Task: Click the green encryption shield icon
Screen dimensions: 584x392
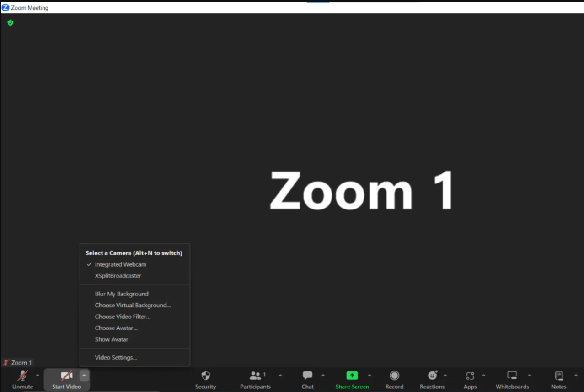Action: 11,22
